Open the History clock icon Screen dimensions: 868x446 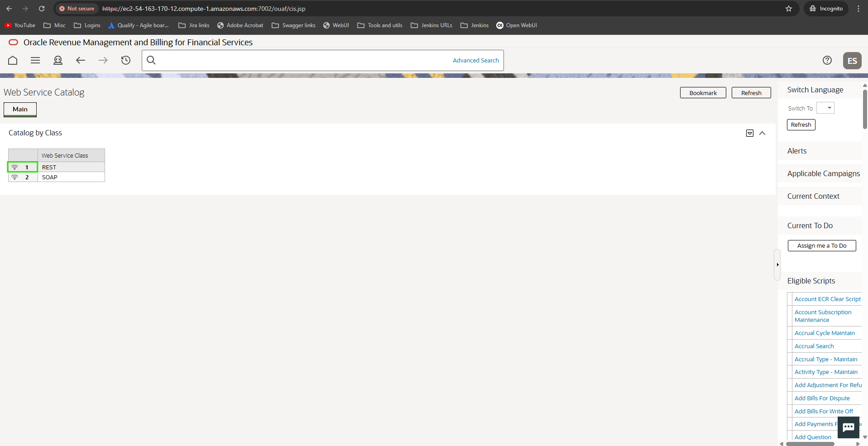pos(126,60)
